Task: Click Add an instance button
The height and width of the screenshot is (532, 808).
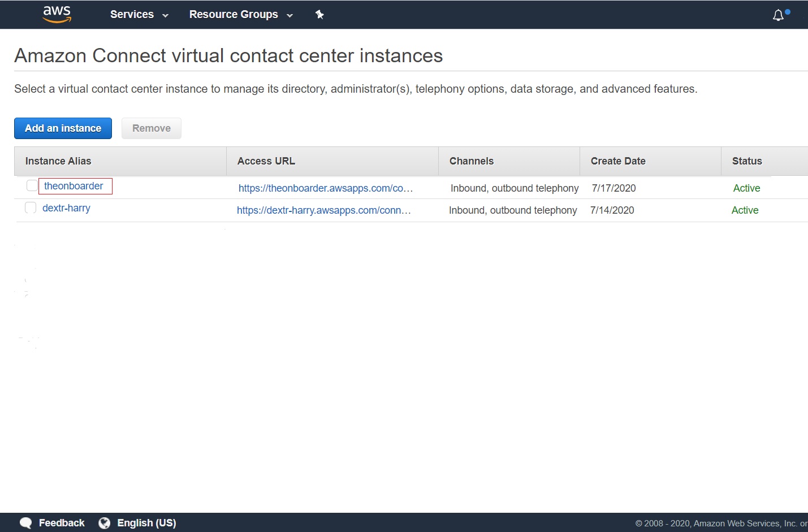Action: point(63,128)
